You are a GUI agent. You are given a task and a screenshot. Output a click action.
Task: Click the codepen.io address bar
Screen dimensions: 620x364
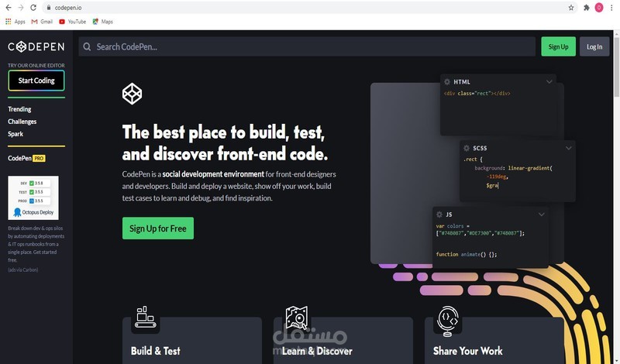311,8
